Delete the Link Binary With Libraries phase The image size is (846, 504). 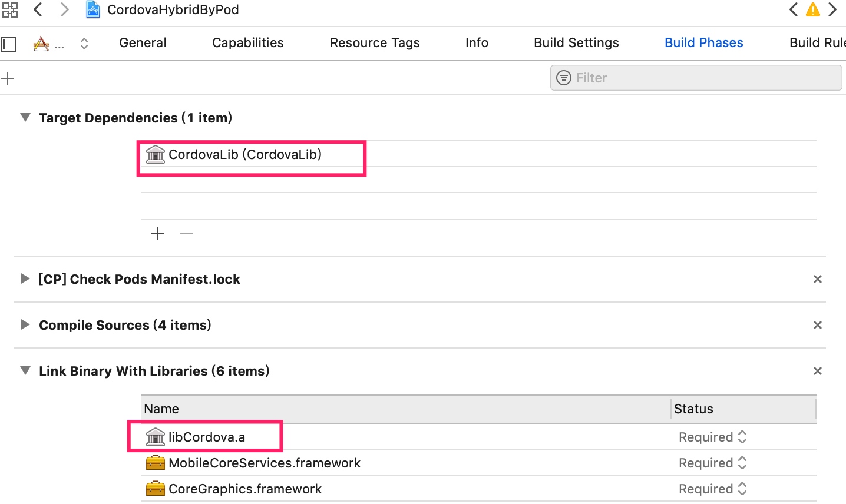[x=818, y=371]
